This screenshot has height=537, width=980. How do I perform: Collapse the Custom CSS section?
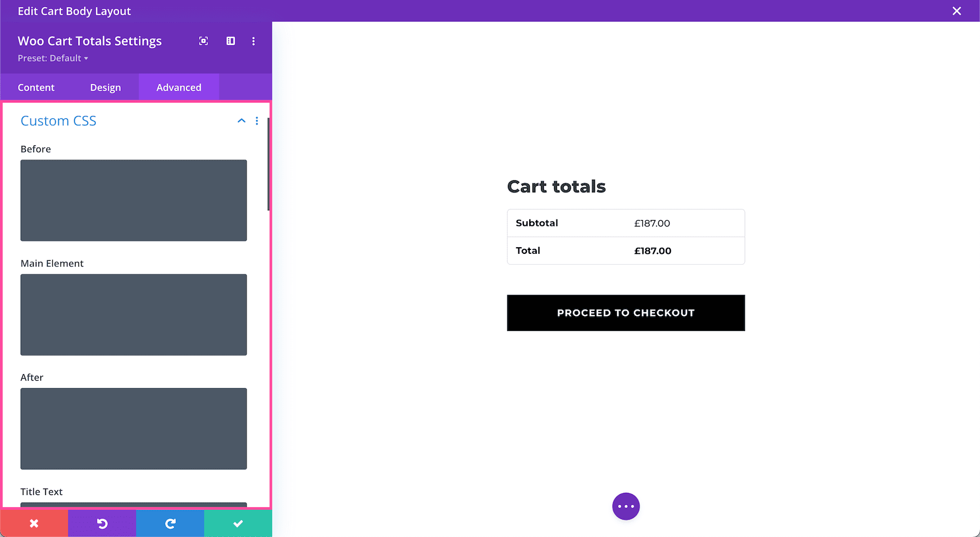pos(241,121)
